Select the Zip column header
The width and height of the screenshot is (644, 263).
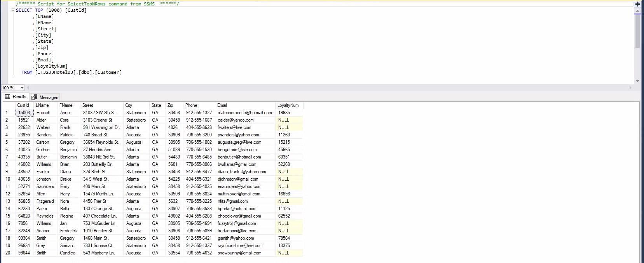tap(174, 105)
